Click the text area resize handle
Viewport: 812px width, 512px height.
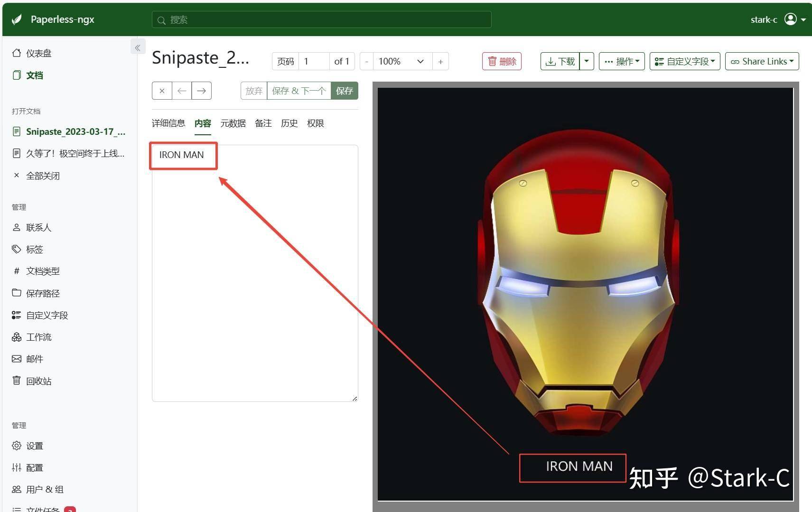pyautogui.click(x=355, y=398)
